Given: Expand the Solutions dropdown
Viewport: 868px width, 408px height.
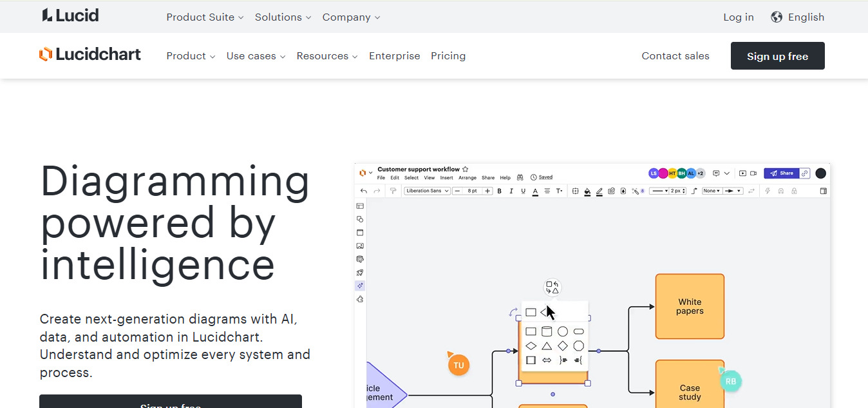Looking at the screenshot, I should click(283, 17).
